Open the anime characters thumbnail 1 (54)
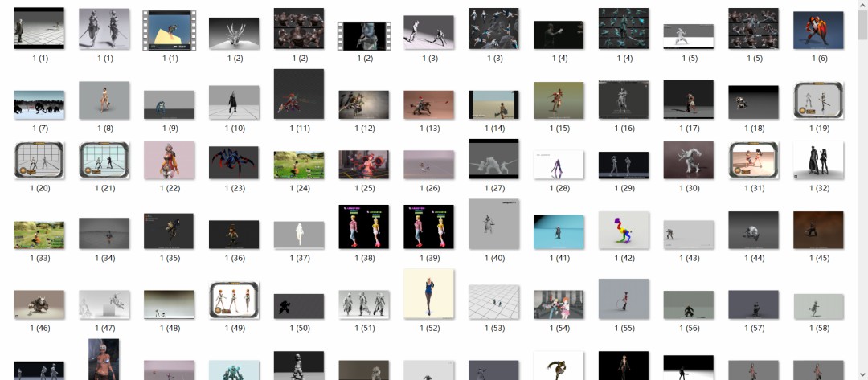Viewport: 868px width, 380px height. [x=559, y=304]
